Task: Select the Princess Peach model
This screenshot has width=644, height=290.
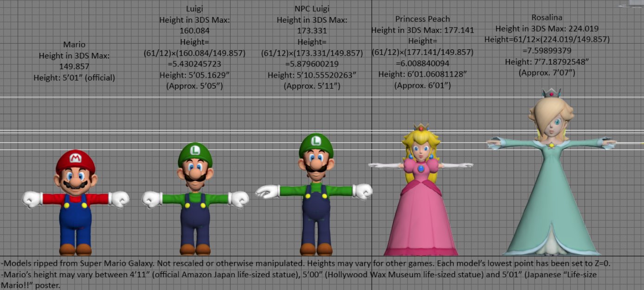Action: (x=420, y=191)
